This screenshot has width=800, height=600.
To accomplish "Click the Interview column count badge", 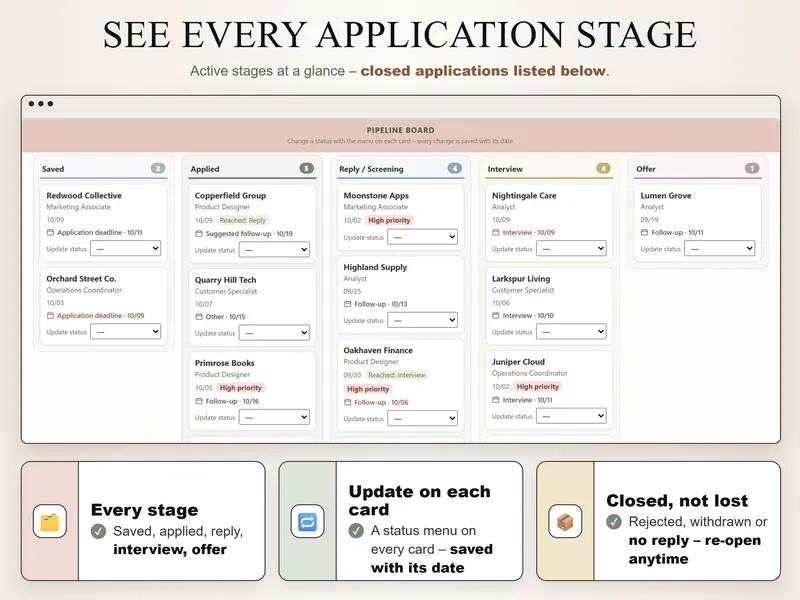I will click(603, 168).
